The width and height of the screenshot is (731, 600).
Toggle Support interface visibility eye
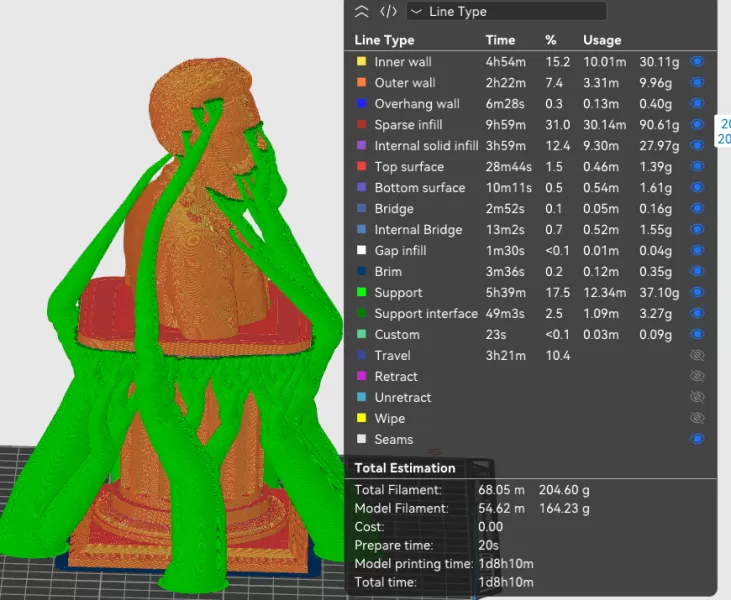[x=697, y=313]
